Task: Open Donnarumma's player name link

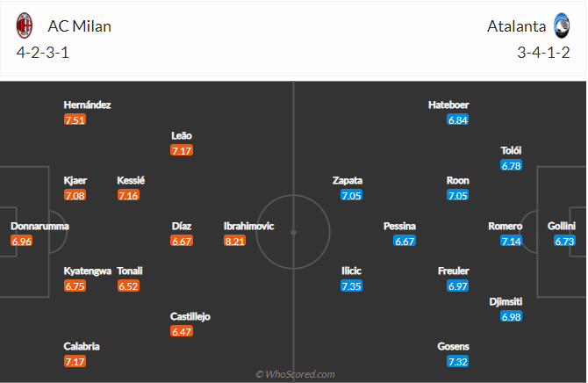Action: point(39,226)
